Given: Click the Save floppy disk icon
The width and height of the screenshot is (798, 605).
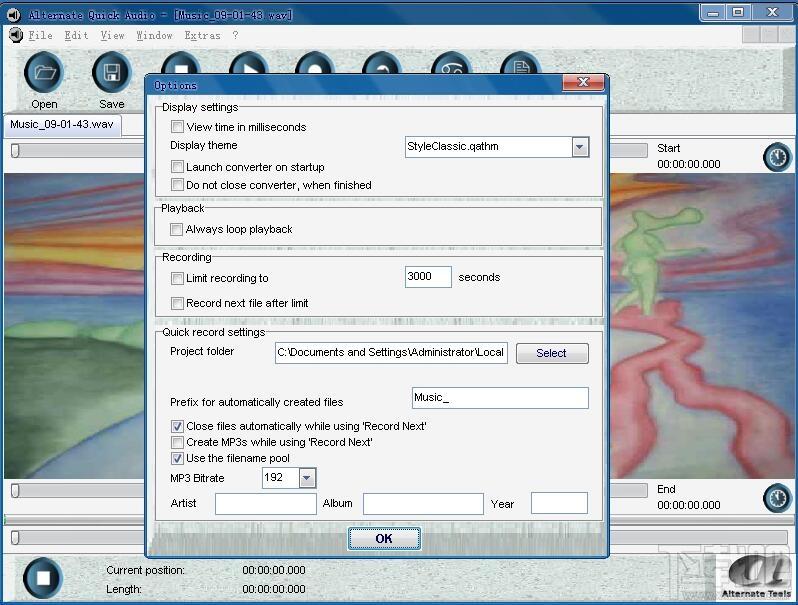Looking at the screenshot, I should tap(112, 73).
